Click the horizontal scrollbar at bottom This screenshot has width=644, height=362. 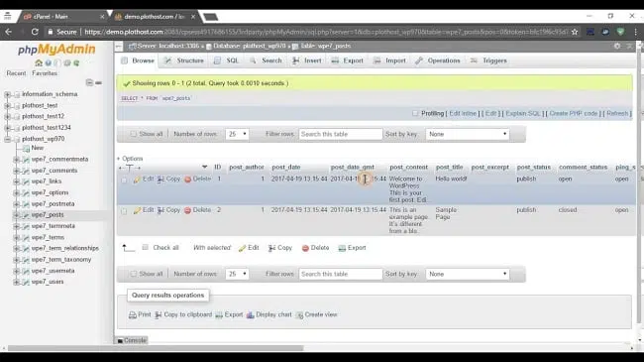point(157,348)
